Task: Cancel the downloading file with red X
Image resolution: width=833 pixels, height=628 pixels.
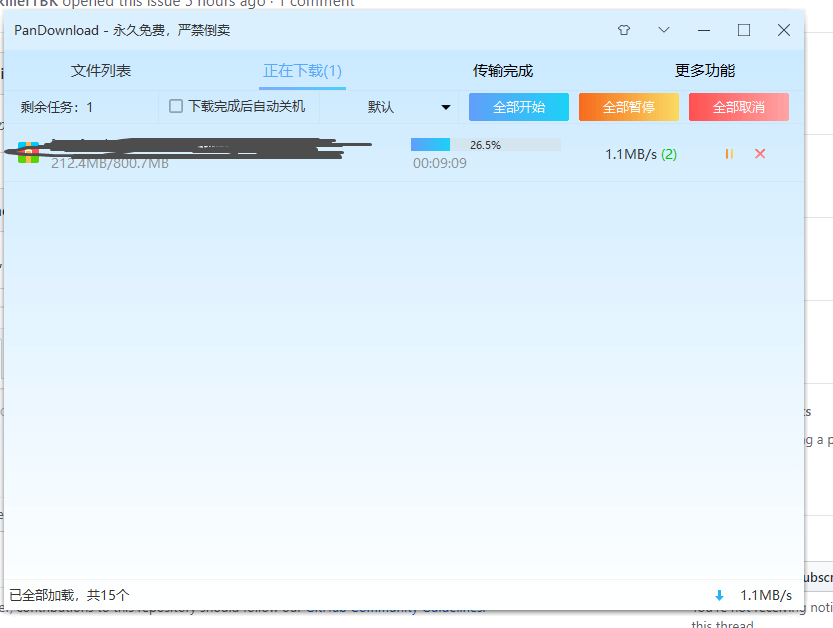Action: pos(759,154)
